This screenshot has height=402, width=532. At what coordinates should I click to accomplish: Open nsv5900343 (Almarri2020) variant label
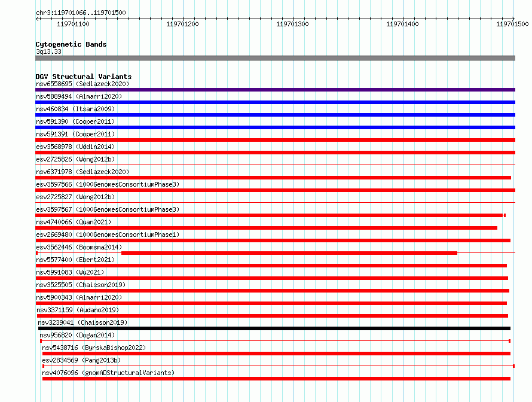(x=79, y=297)
